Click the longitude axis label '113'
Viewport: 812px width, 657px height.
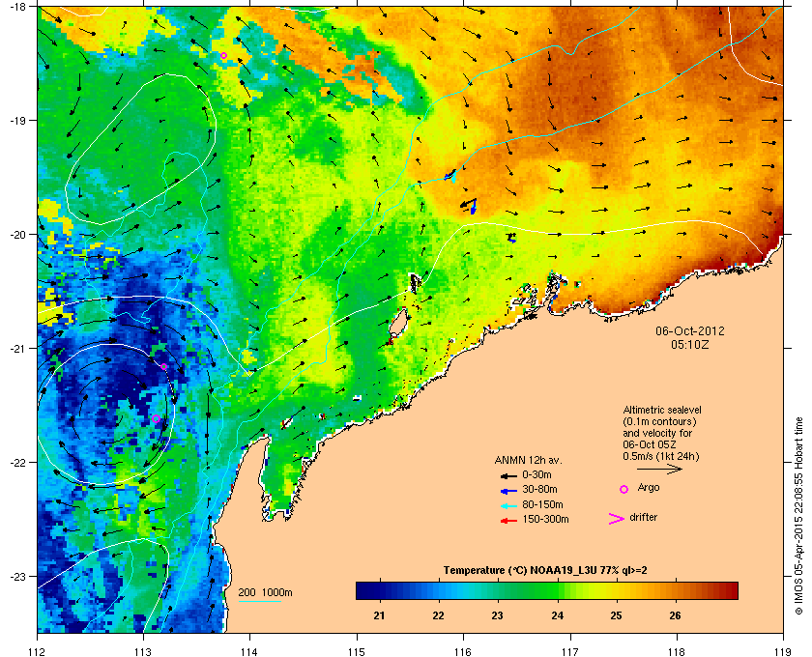[143, 651]
